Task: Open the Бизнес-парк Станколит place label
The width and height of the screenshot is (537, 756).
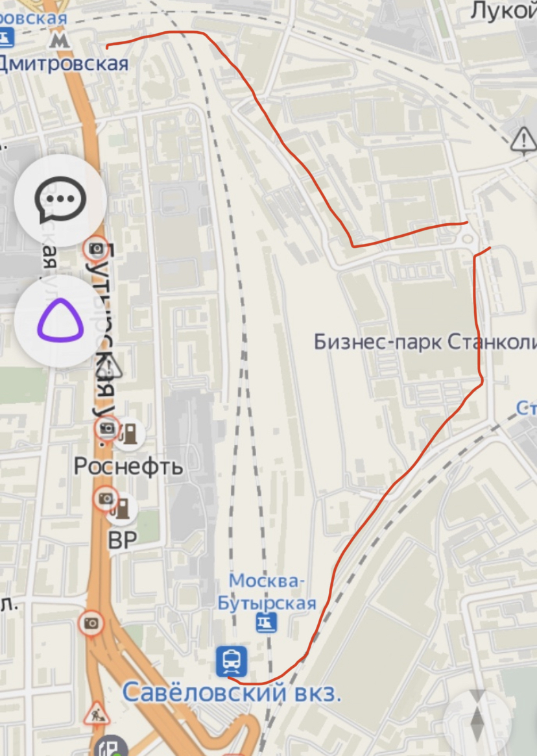Action: click(425, 342)
